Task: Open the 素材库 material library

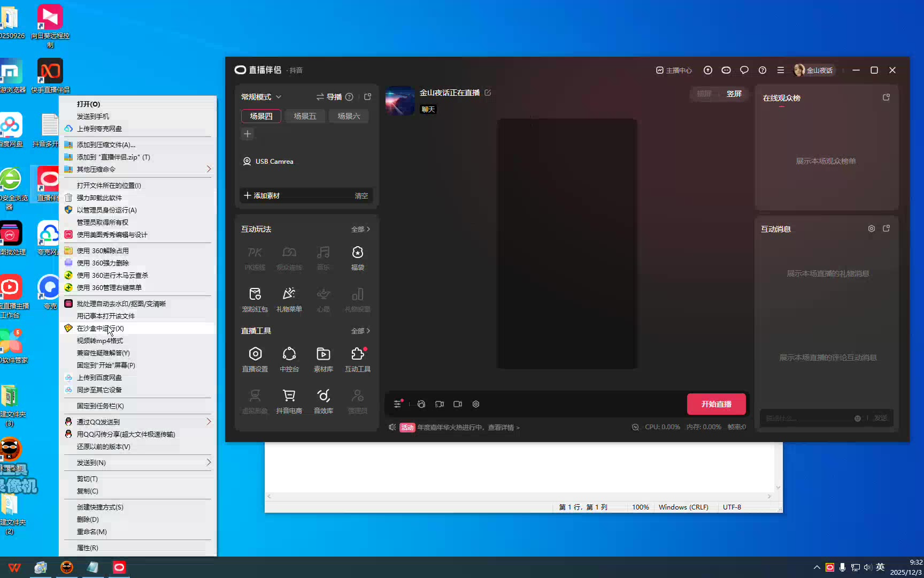Action: (x=323, y=359)
